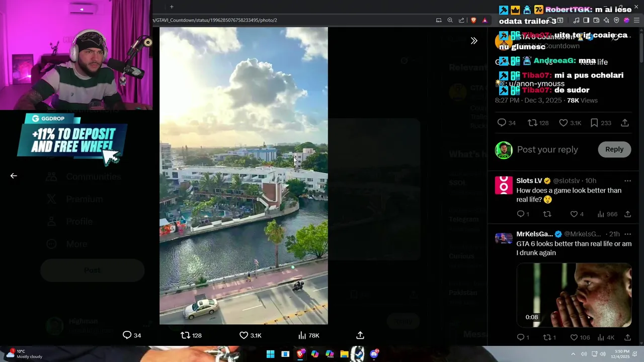The image size is (644, 362).
Task: Share Slots LV's comment
Action: [x=627, y=214]
